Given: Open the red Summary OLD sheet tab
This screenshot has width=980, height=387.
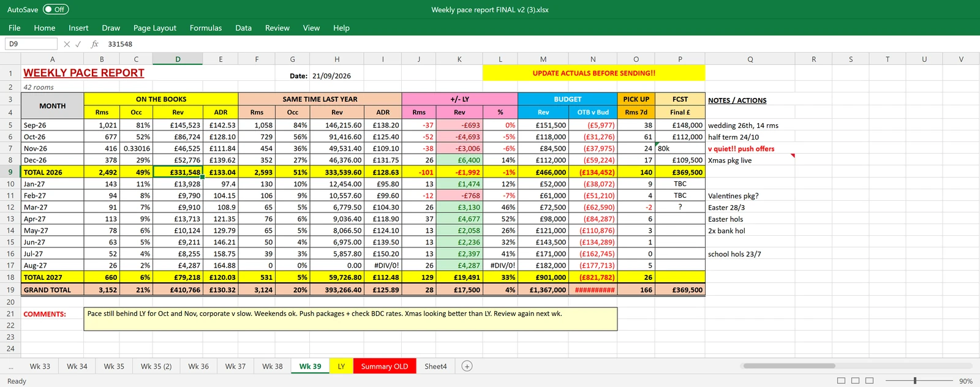Looking at the screenshot, I should coord(384,366).
